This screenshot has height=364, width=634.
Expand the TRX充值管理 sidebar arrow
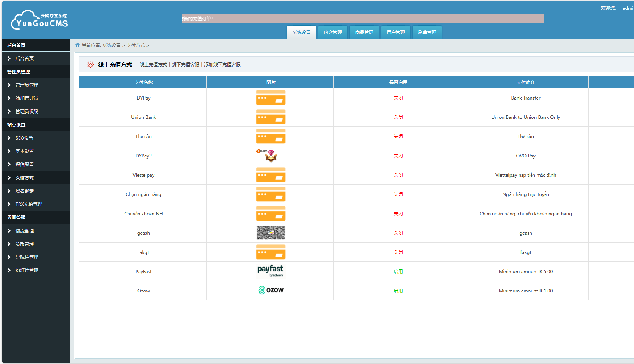(9, 204)
